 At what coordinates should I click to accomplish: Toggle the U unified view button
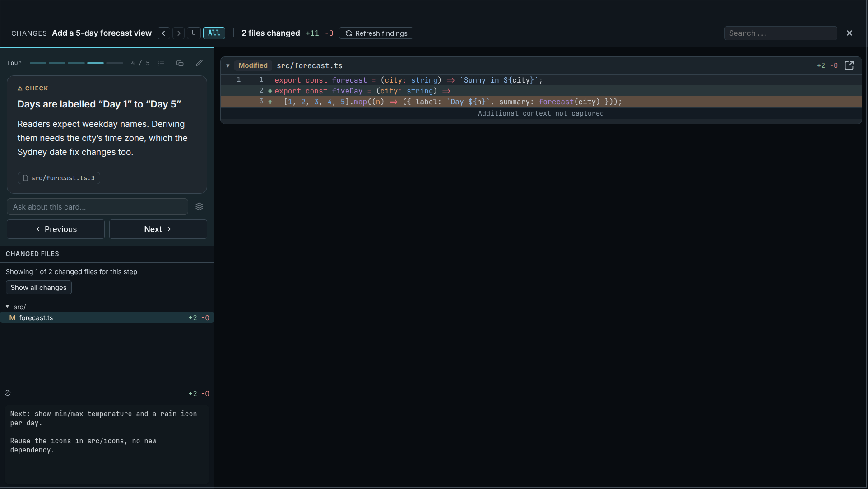click(194, 33)
